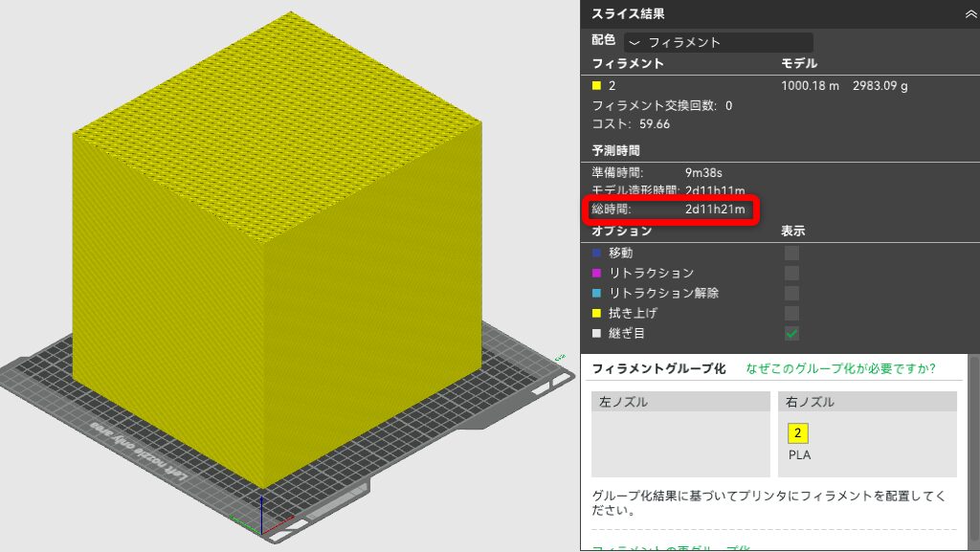
Task: Click the PLA label under 右ノズル
Action: pyautogui.click(x=799, y=454)
